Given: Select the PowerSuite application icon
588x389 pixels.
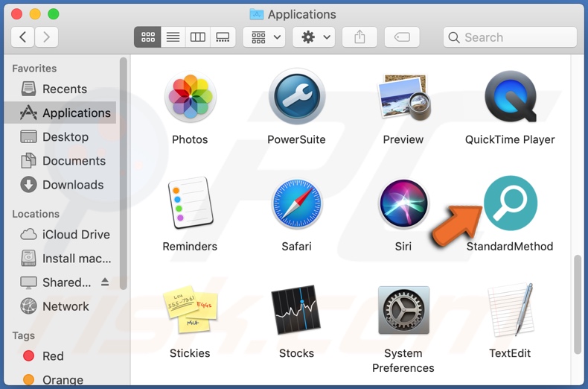Looking at the screenshot, I should coord(296,97).
